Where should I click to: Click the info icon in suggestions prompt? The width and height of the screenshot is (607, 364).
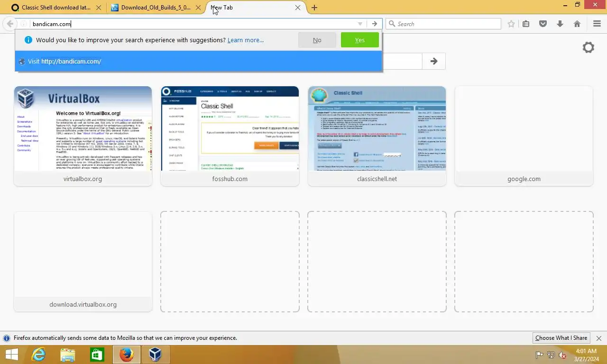coord(28,40)
